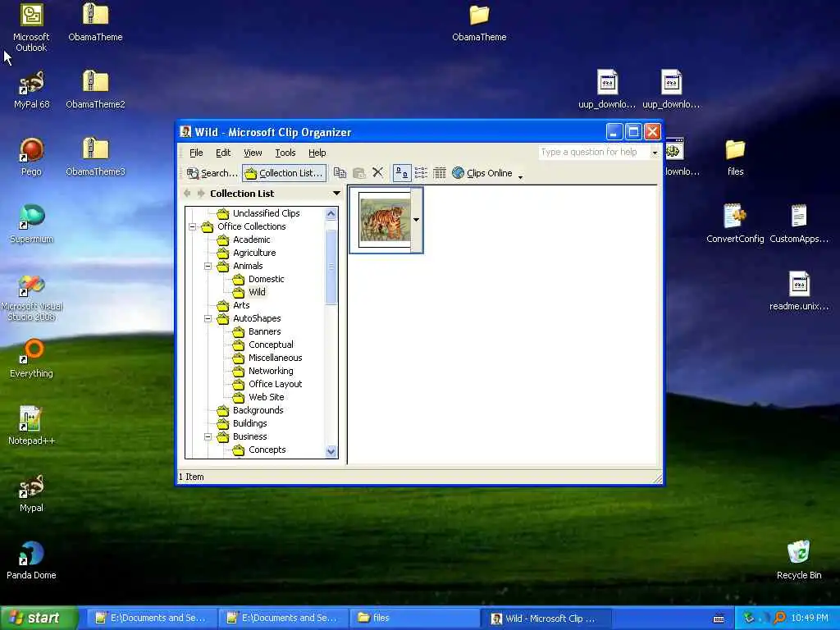Click collection tree scroll down arrow
The width and height of the screenshot is (840, 630).
click(x=331, y=452)
